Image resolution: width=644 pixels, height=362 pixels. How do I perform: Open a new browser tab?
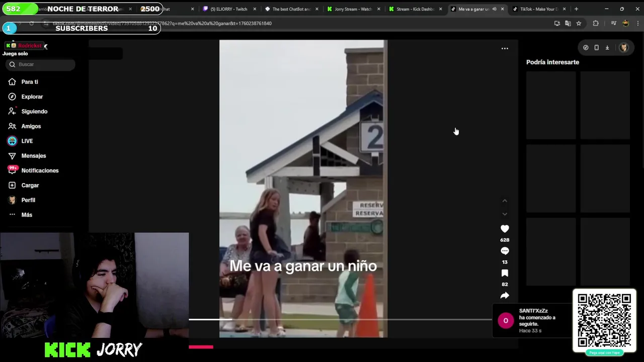click(576, 9)
